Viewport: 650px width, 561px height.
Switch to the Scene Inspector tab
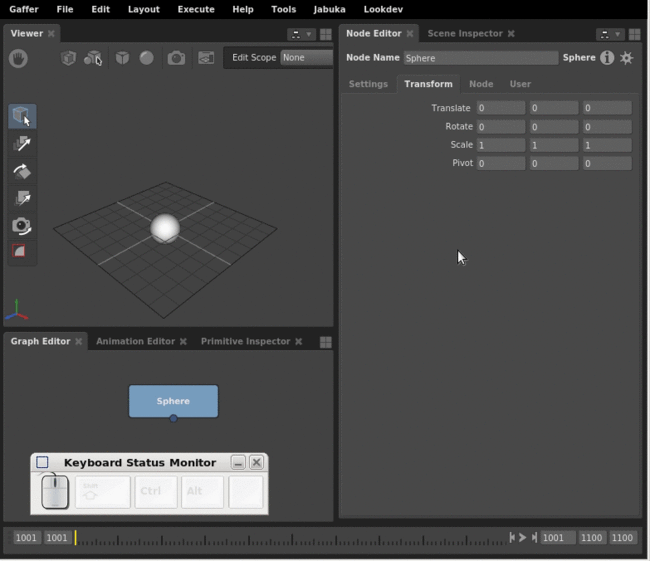coord(464,33)
